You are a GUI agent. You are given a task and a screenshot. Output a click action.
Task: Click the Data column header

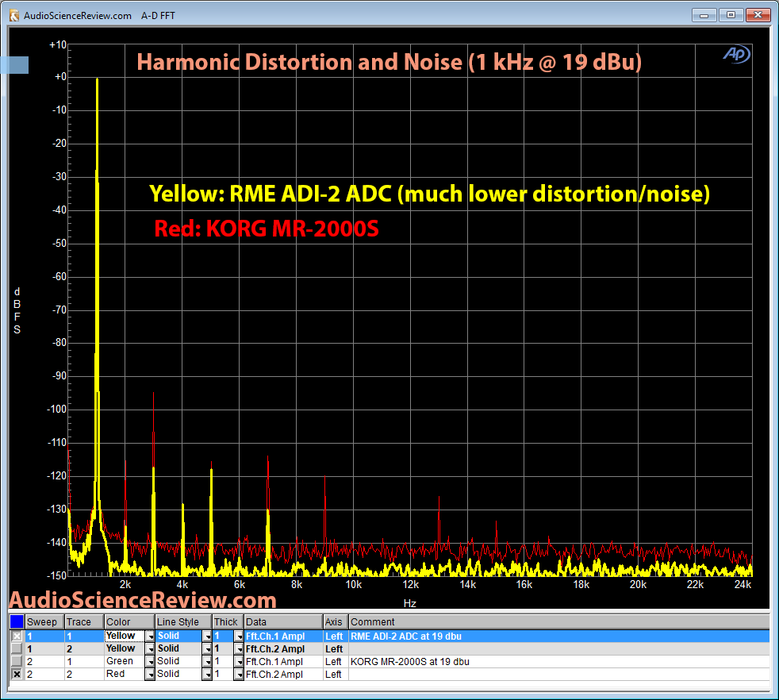click(x=283, y=622)
